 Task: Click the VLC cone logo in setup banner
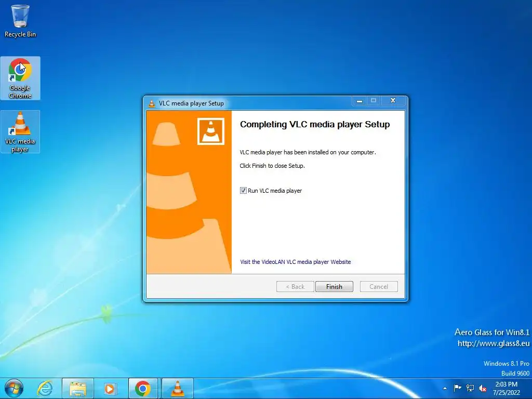pos(211,131)
